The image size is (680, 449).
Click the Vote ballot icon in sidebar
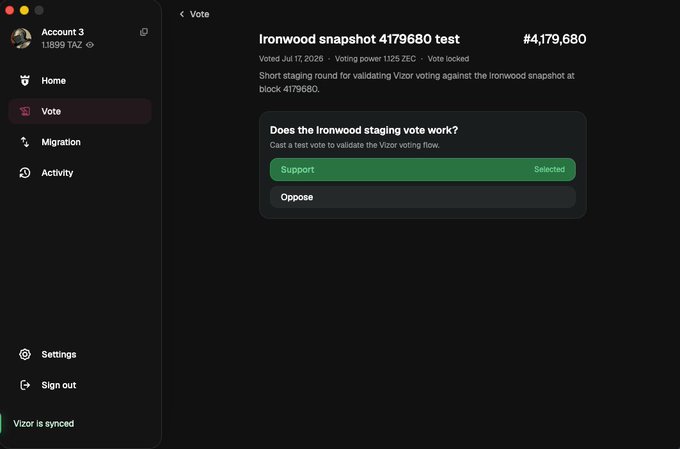[x=25, y=111]
